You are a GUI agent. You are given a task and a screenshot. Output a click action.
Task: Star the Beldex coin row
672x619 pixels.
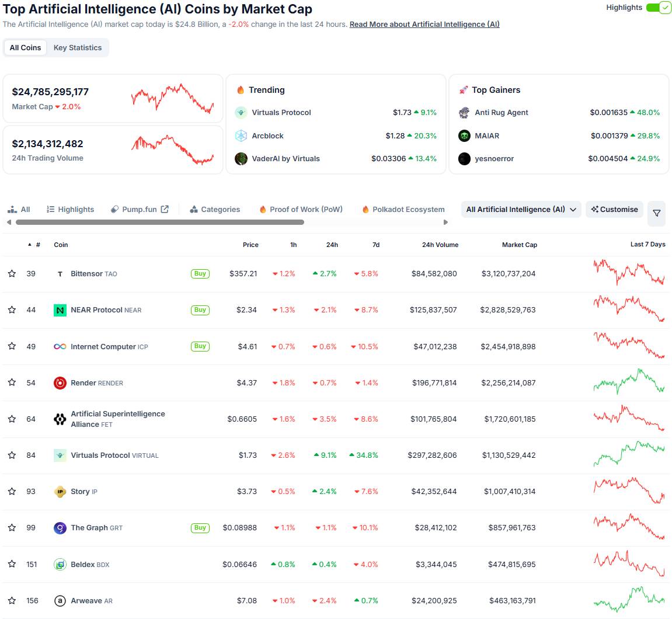(12, 564)
